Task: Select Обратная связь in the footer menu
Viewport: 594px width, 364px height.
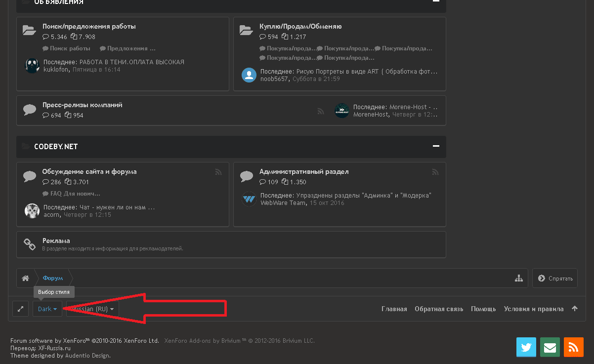Action: (x=439, y=309)
